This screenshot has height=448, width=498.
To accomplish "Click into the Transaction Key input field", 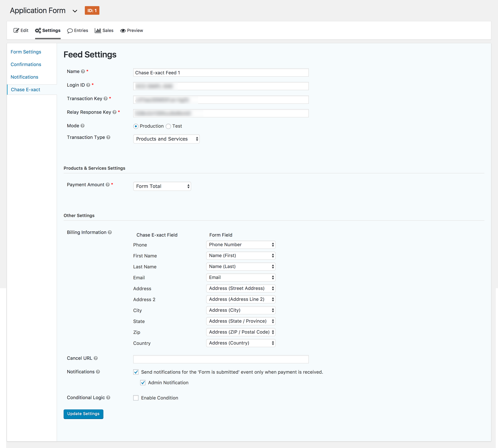I will click(x=221, y=100).
